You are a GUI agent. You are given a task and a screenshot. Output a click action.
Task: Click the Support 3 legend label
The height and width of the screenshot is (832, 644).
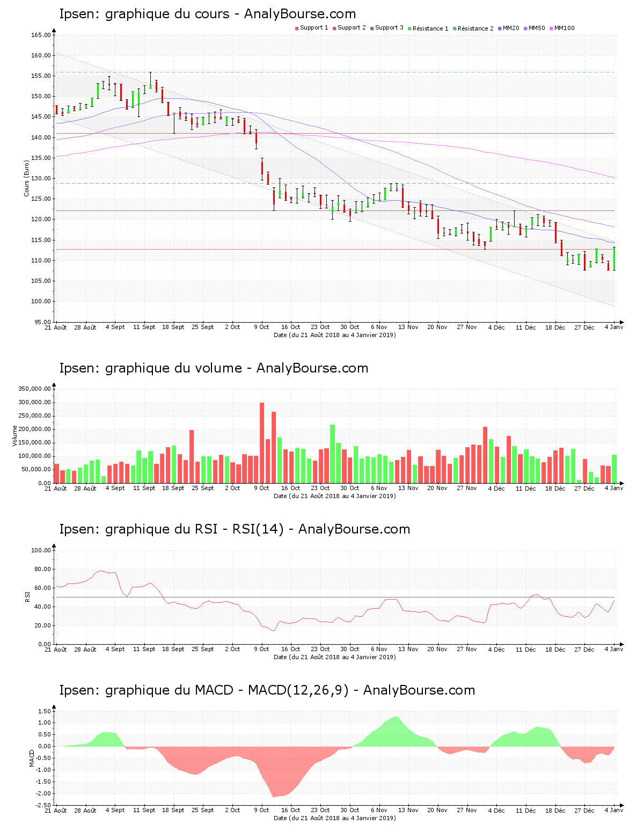389,28
